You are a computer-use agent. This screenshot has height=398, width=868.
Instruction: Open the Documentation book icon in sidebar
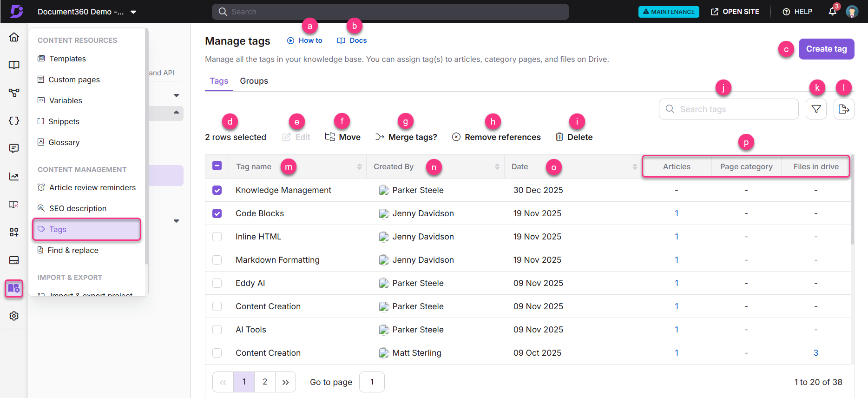(14, 65)
